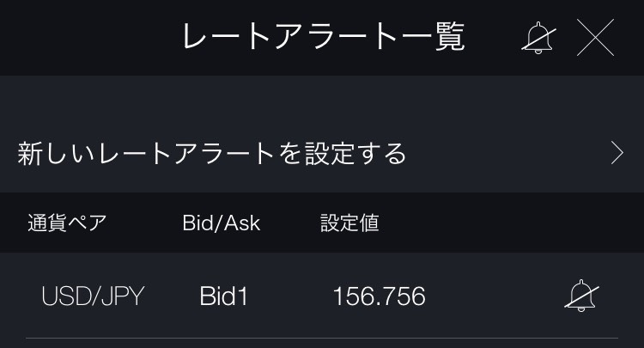The height and width of the screenshot is (348, 644).
Task: Tap the crossed-out bell left of the X
Action: click(538, 38)
